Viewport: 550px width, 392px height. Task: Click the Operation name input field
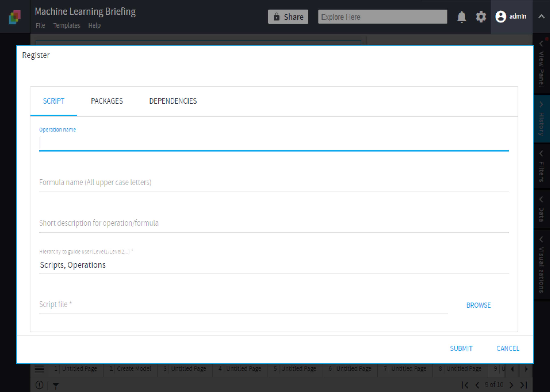pyautogui.click(x=274, y=143)
